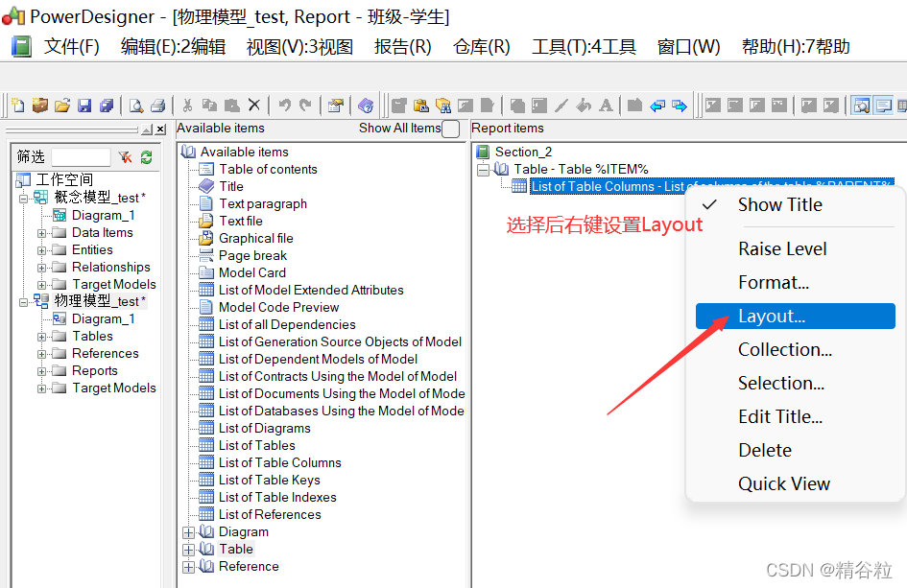
Task: Expand the Tables folder
Action: [x=41, y=337]
